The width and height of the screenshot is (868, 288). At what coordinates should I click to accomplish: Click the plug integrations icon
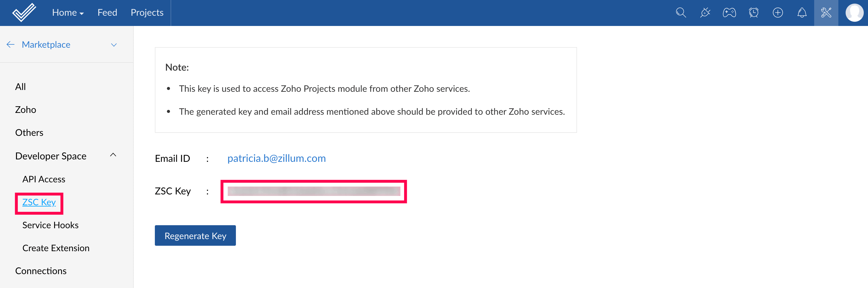(705, 13)
